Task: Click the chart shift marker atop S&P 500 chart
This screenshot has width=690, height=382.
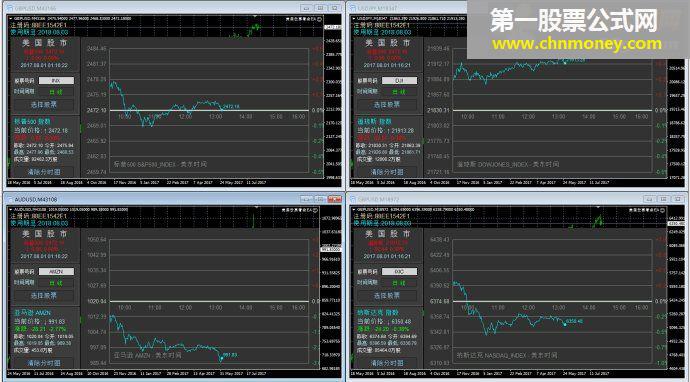Action: (255, 17)
